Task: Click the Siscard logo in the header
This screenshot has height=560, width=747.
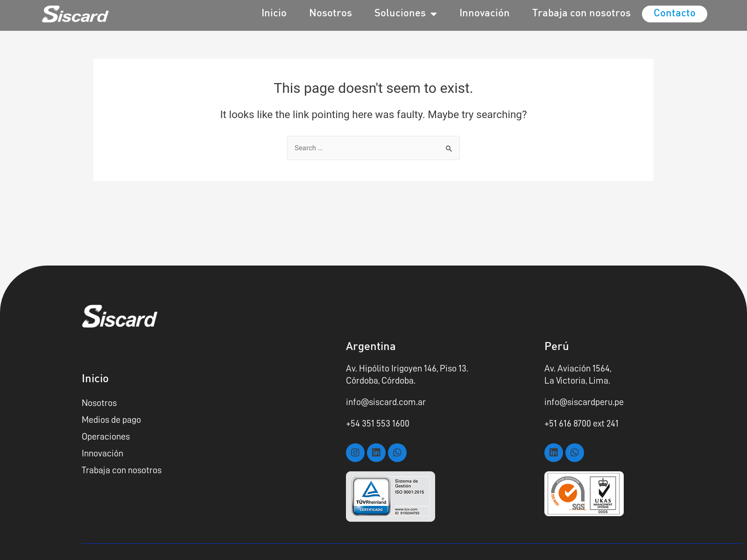Action: pos(75,14)
